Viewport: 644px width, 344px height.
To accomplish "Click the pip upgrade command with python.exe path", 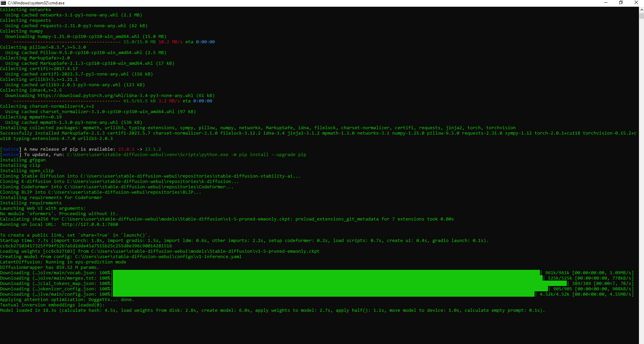I will (187, 155).
